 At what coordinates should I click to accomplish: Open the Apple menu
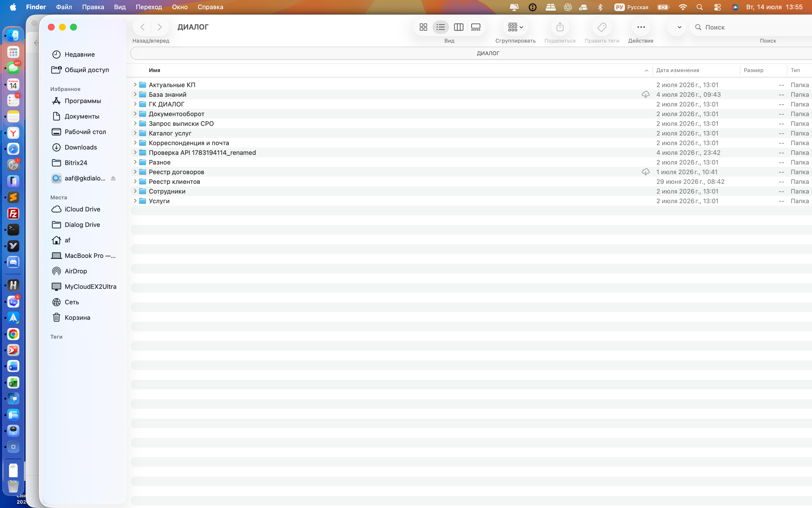coord(13,7)
